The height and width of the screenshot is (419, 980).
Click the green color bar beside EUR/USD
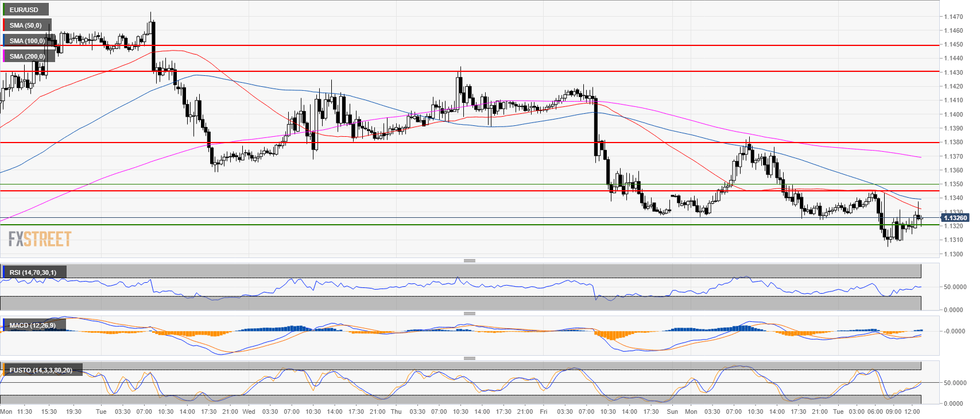pos(3,10)
